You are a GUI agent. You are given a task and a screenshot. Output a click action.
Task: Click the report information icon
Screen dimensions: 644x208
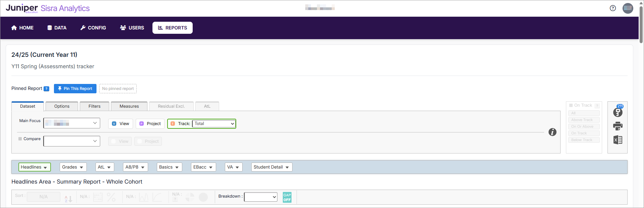tap(552, 132)
